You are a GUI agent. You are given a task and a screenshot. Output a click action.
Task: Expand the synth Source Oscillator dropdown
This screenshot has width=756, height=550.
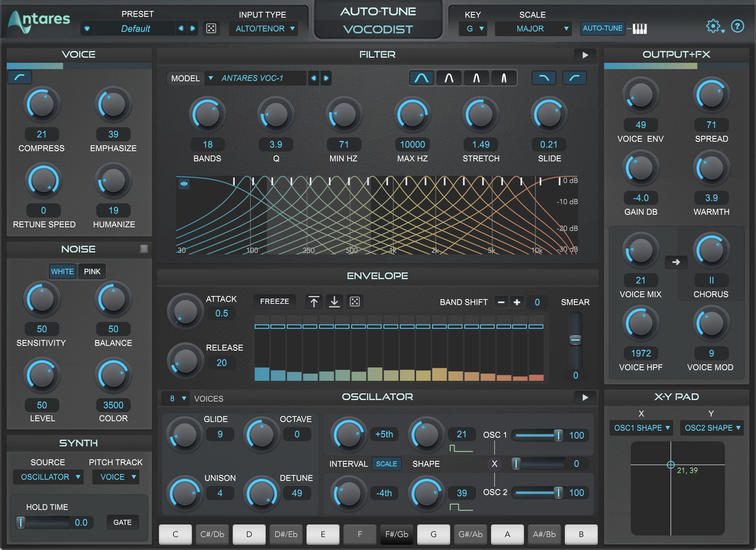[48, 477]
